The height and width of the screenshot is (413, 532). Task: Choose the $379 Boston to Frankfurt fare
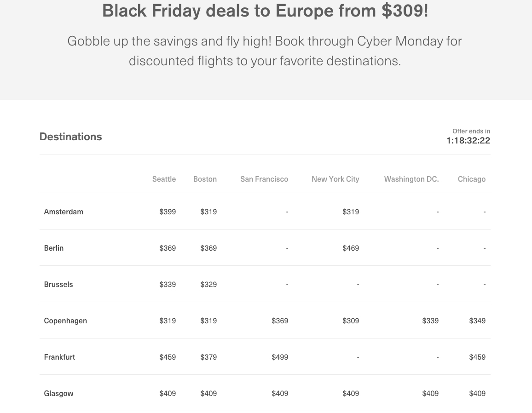click(208, 357)
